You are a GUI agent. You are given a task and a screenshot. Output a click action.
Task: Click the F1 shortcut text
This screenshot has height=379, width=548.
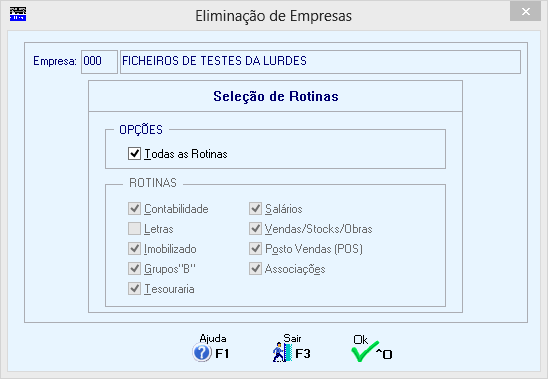point(222,354)
